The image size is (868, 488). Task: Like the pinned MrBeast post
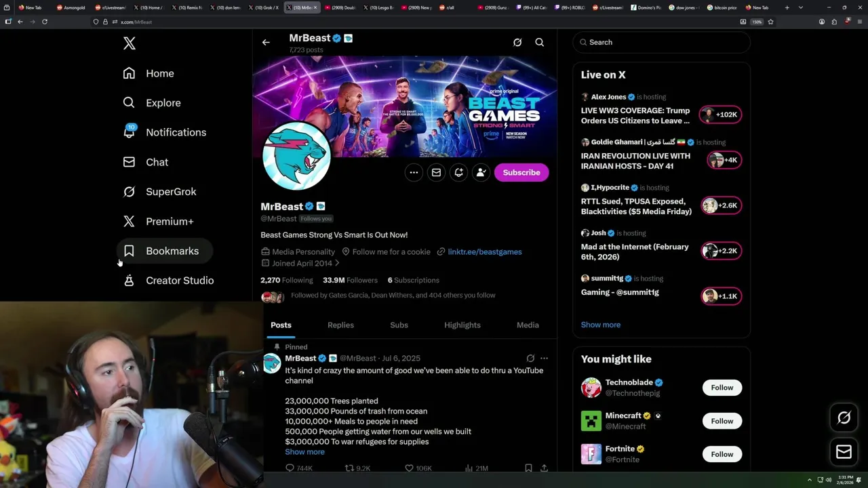[418, 468]
